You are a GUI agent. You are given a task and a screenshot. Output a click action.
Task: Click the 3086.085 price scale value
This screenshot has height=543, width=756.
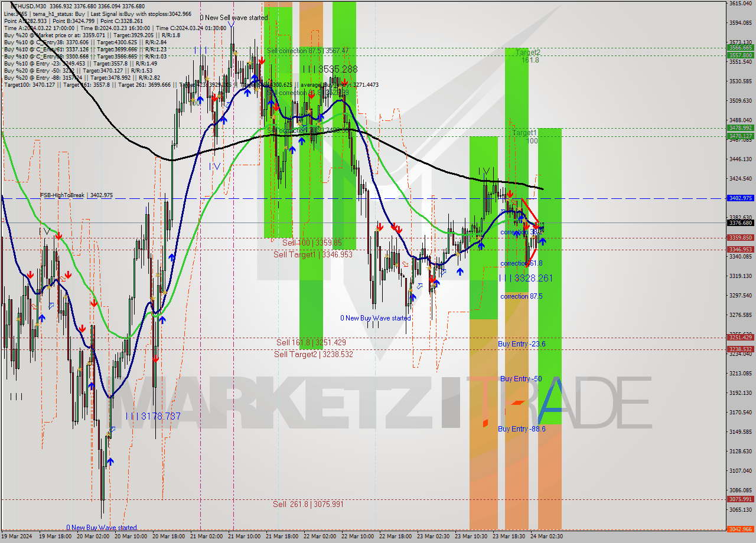740,490
